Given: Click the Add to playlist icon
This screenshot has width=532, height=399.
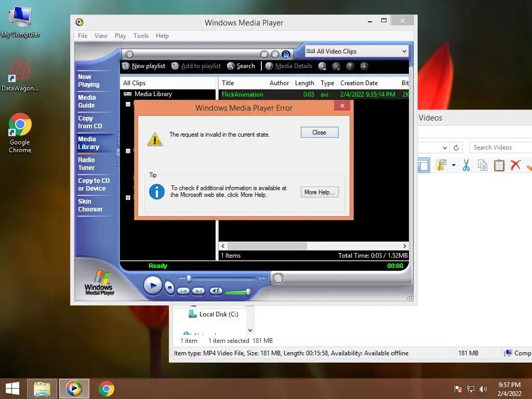Looking at the screenshot, I should [175, 66].
